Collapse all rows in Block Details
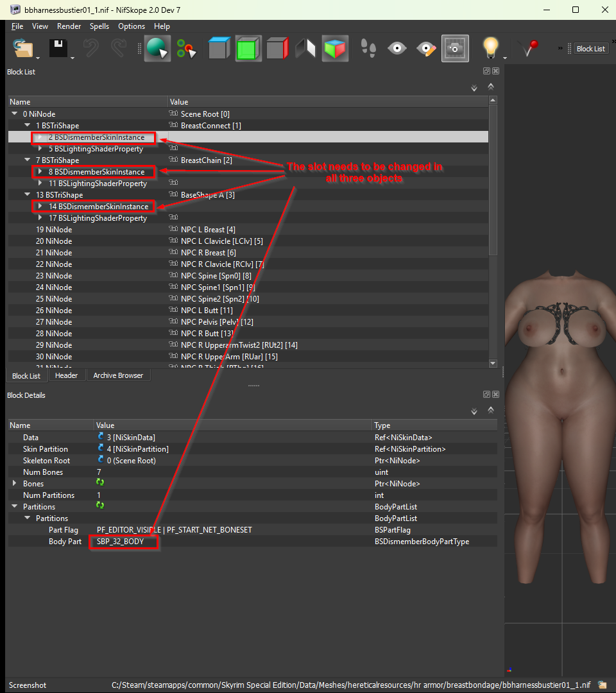 point(490,410)
